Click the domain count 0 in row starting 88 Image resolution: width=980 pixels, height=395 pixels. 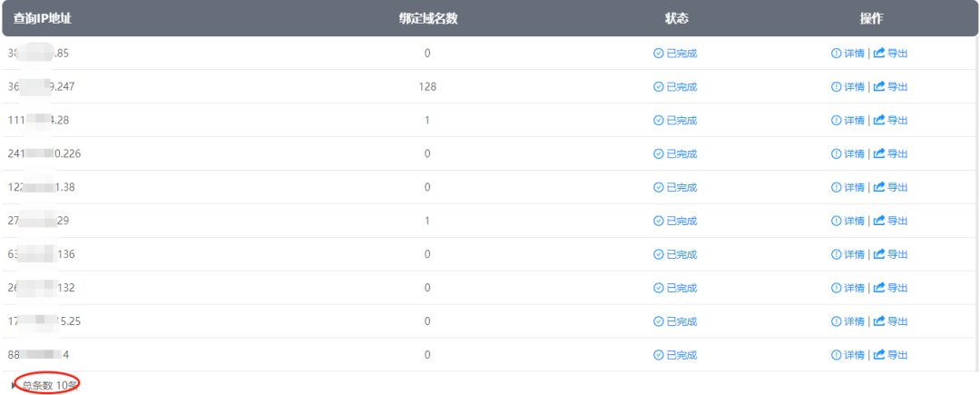(x=427, y=355)
